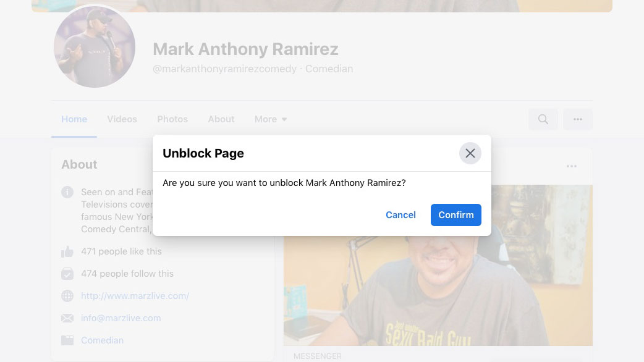Click the unblock confirmation question text
This screenshot has height=362, width=644.
284,183
